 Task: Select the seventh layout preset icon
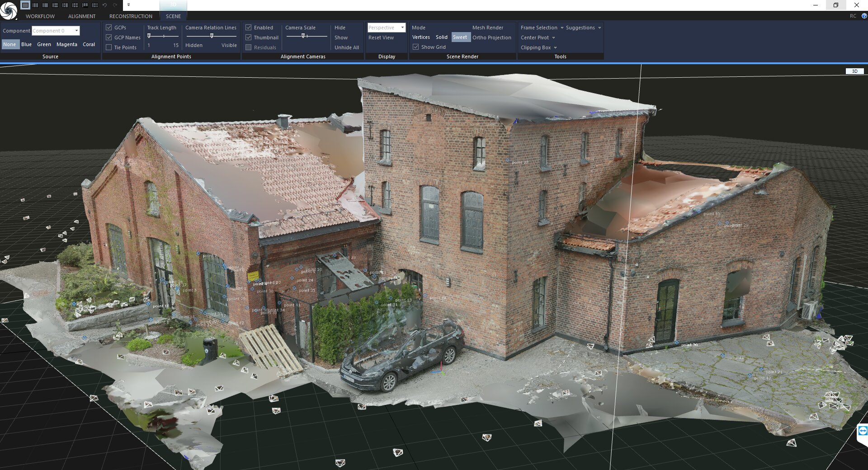pos(85,5)
